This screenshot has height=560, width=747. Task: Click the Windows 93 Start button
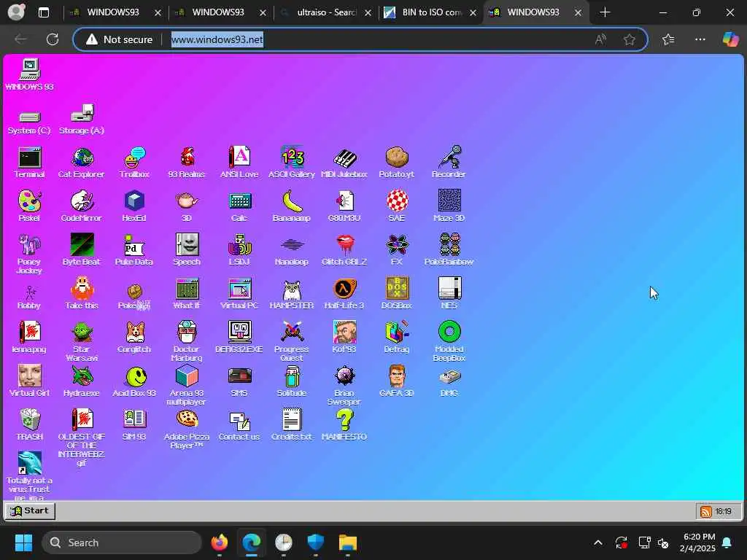pos(30,510)
